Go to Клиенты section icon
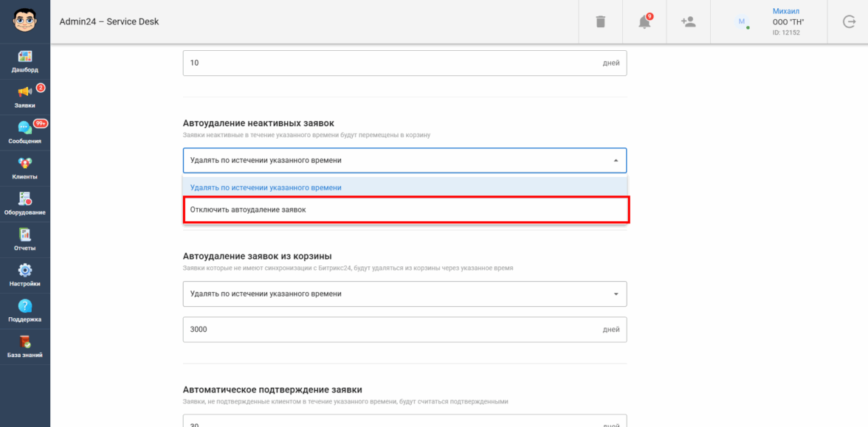This screenshot has width=868, height=427. click(x=25, y=164)
